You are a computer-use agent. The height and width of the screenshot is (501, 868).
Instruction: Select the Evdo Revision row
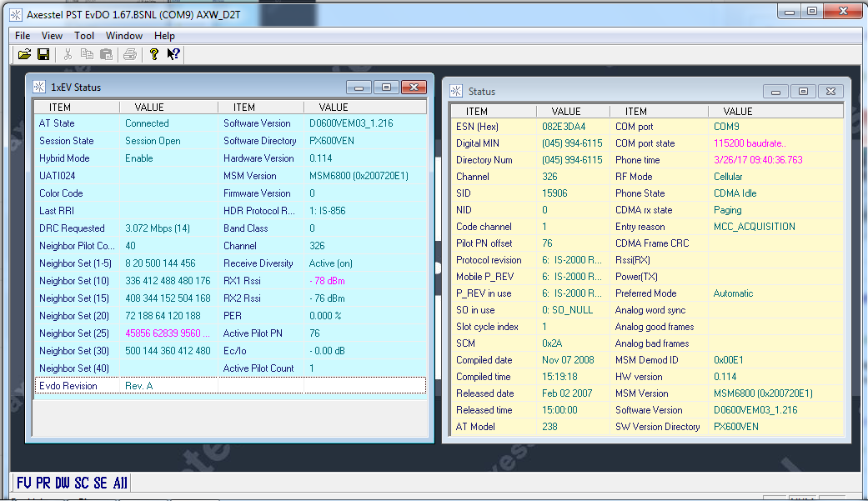(230, 386)
